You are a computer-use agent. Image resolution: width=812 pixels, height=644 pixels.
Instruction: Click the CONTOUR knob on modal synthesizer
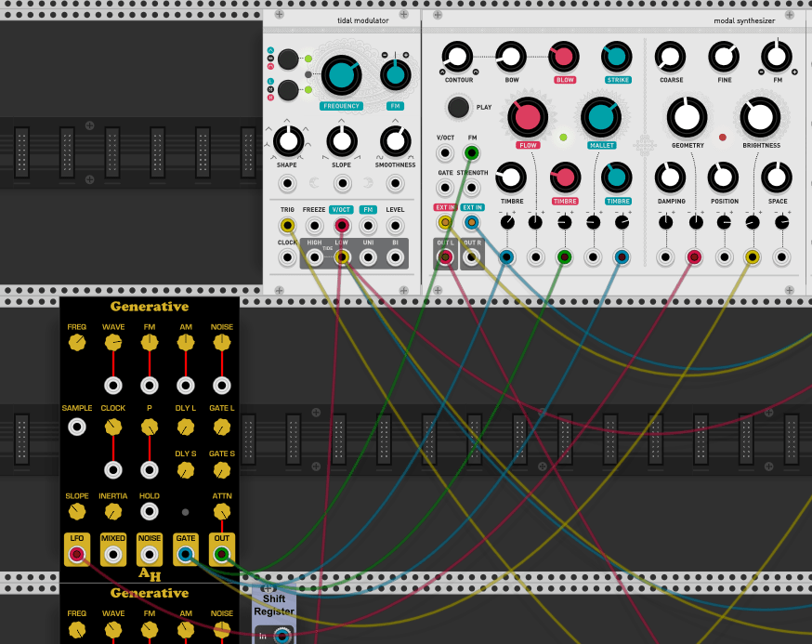click(x=457, y=58)
